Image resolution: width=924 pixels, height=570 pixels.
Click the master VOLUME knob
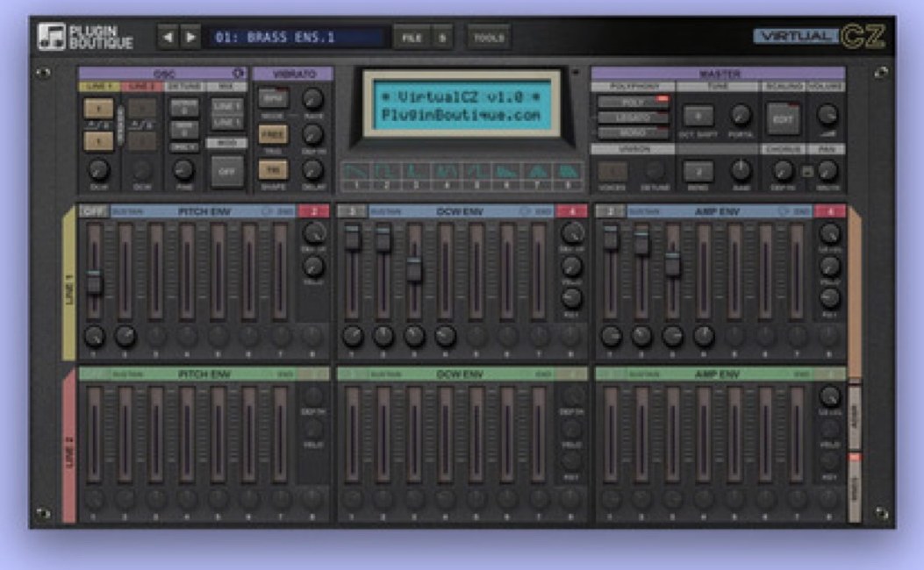(827, 114)
